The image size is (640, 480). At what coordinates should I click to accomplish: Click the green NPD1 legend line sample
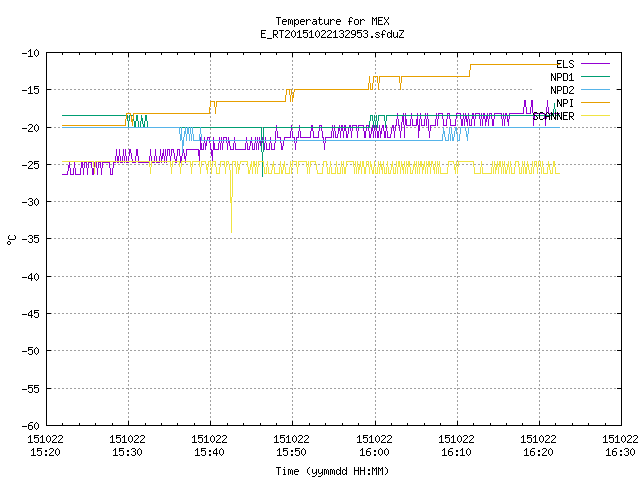tap(595, 76)
